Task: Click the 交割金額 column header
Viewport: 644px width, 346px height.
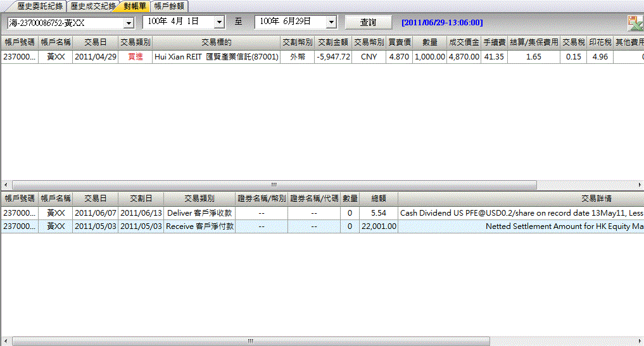Action: (334, 42)
